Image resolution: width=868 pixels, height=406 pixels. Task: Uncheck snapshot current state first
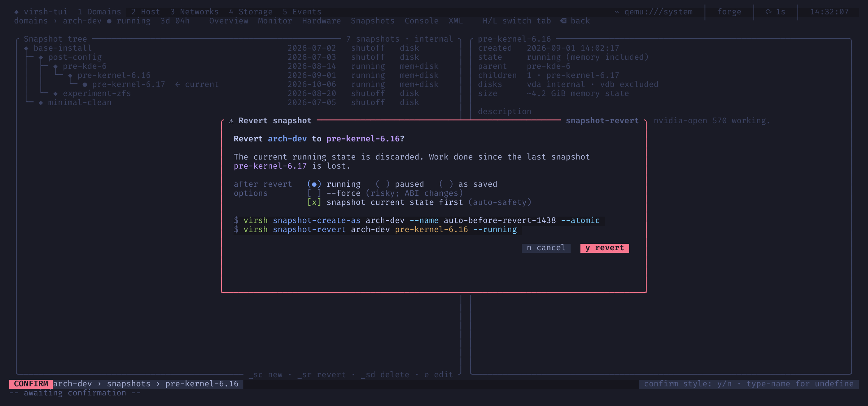[314, 202]
